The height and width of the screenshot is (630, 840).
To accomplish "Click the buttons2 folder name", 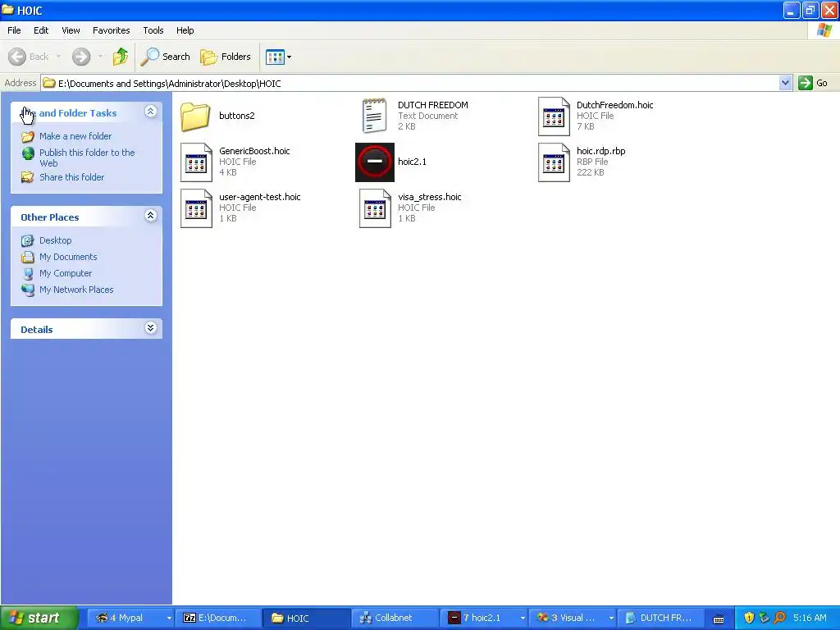I will (x=237, y=116).
